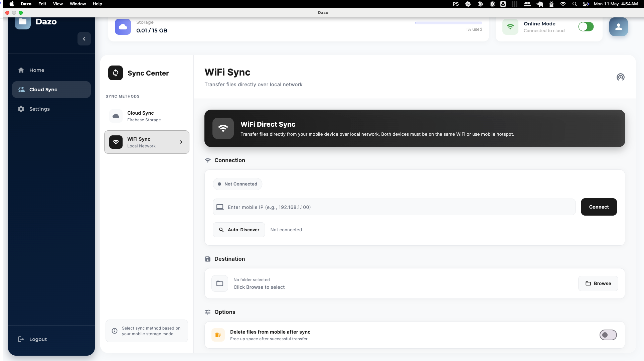Viewport: 644px width, 361px height.
Task: Collapse the sidebar with the chevron button
Action: point(84,39)
